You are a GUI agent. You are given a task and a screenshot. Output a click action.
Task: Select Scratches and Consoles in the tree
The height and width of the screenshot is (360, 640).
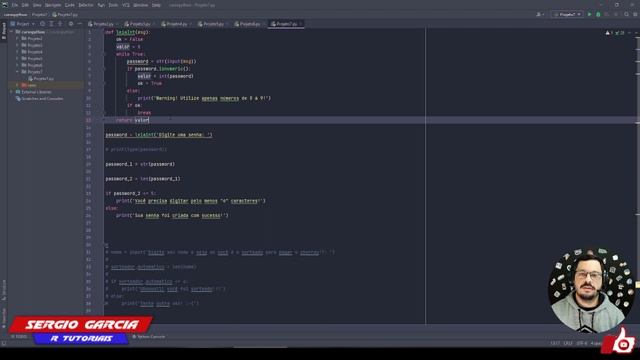point(40,98)
